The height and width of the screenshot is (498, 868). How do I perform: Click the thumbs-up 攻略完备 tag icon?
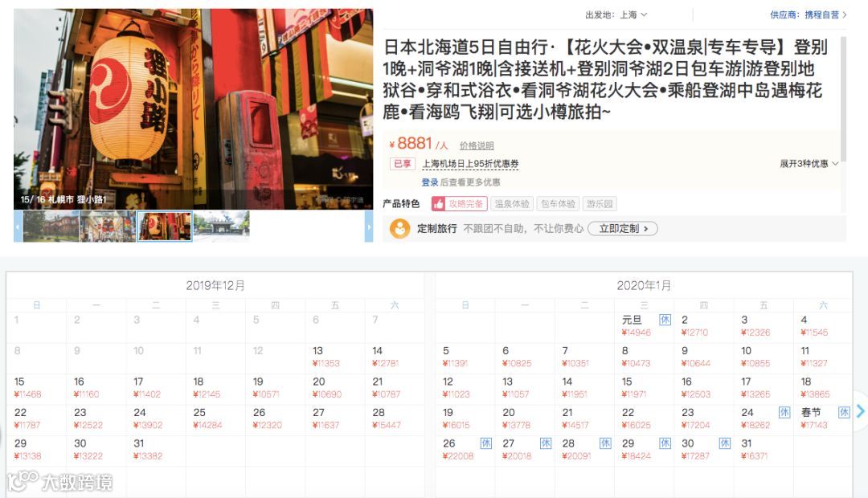click(x=439, y=204)
